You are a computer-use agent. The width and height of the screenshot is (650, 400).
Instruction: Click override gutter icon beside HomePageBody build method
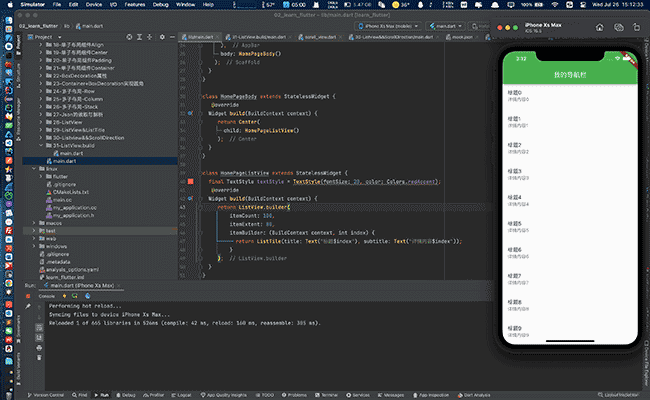click(190, 113)
